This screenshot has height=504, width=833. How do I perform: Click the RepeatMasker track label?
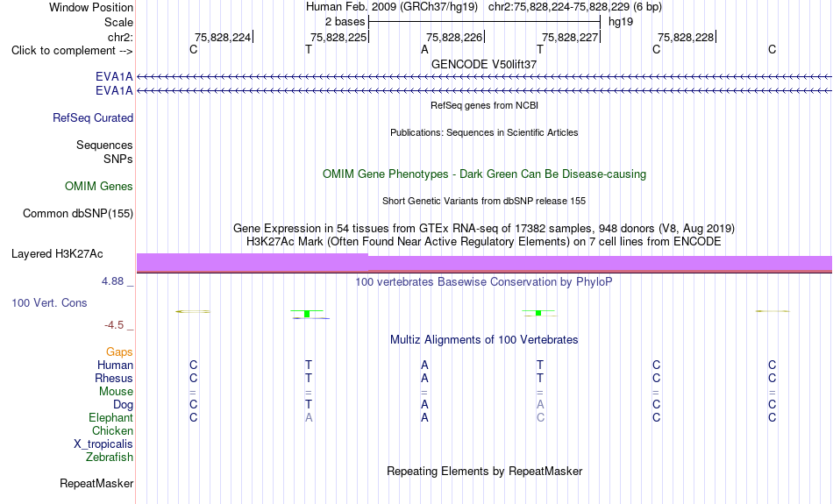coord(96,483)
